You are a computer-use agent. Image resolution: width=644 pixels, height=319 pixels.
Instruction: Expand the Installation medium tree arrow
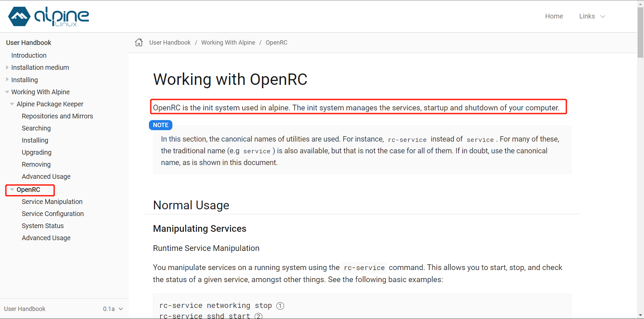pos(7,67)
